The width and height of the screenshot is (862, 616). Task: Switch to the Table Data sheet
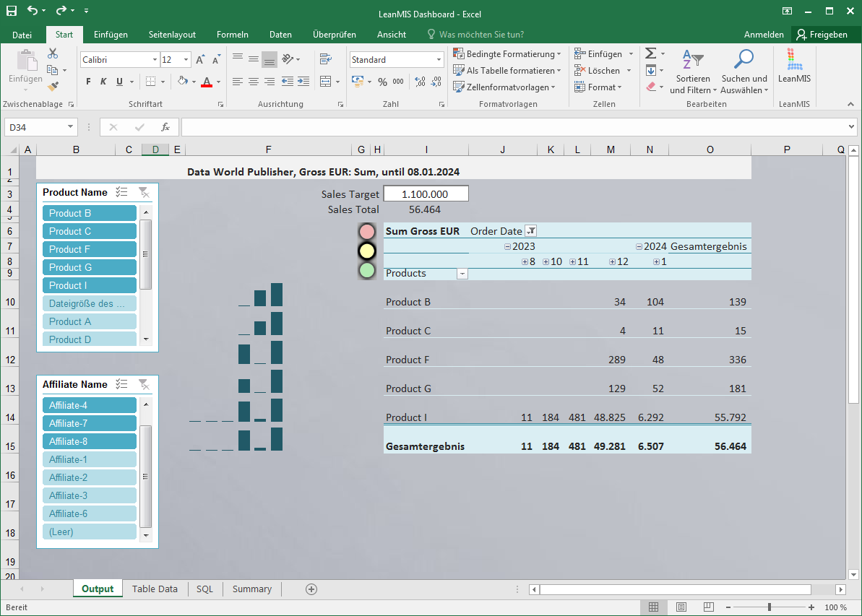tap(155, 589)
